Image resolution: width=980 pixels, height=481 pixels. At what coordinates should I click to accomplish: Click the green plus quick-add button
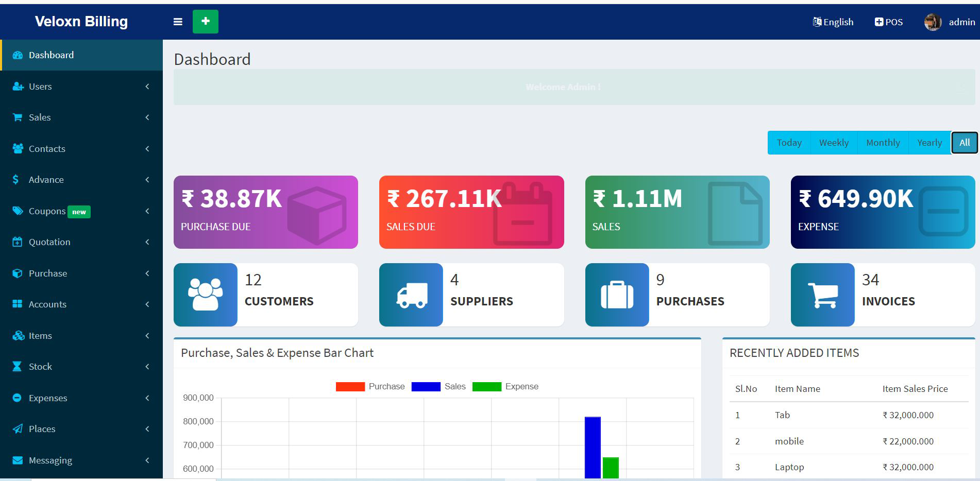tap(205, 22)
